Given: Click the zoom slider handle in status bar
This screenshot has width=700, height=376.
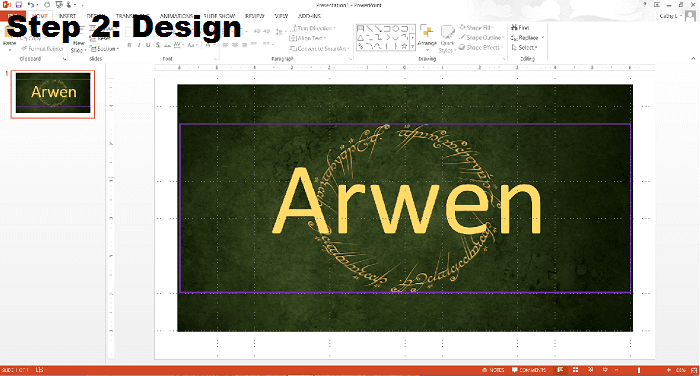Looking at the screenshot, I should coord(639,370).
